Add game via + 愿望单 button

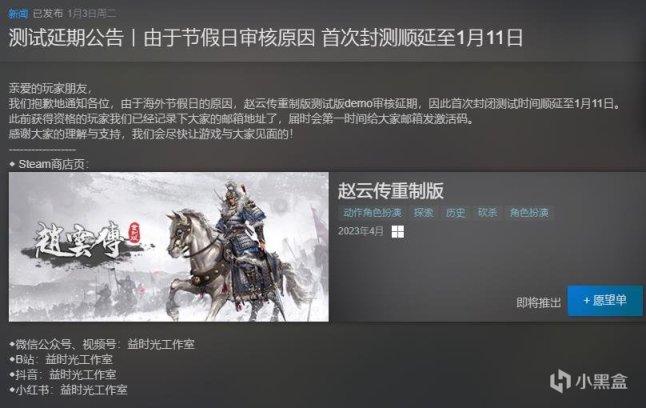coord(605,300)
